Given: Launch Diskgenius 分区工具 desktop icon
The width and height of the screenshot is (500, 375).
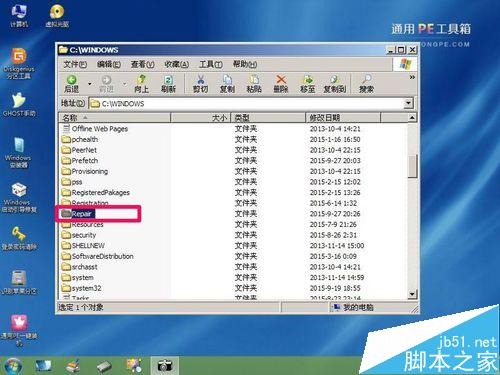Looking at the screenshot, I should coord(19,63).
